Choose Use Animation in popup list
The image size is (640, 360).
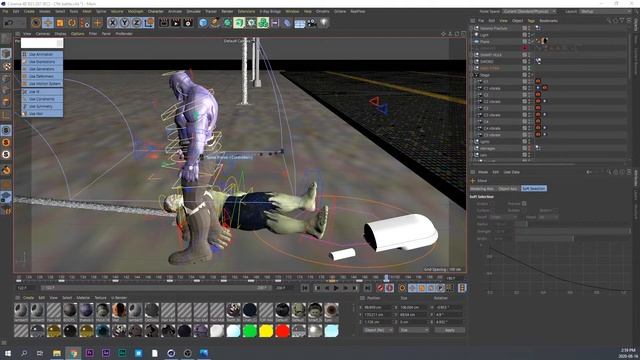pos(42,54)
